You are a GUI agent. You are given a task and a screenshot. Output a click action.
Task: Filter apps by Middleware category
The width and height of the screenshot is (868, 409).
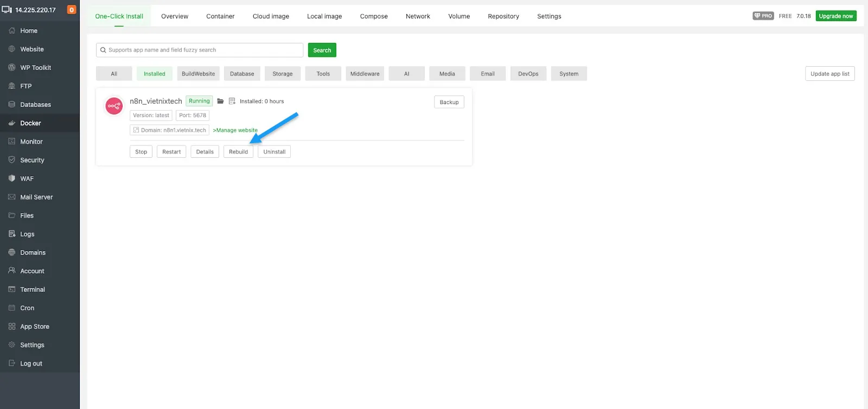coord(365,74)
